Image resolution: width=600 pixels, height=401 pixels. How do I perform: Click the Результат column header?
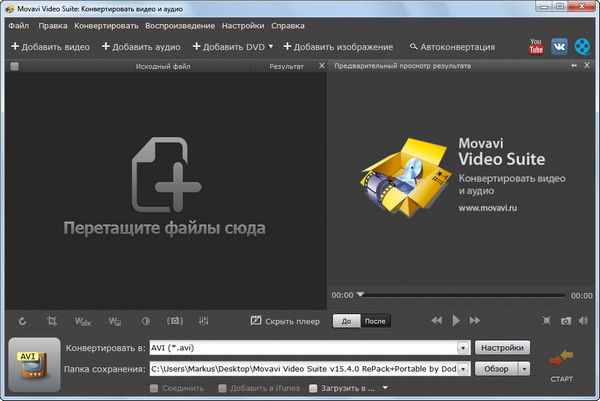point(286,66)
